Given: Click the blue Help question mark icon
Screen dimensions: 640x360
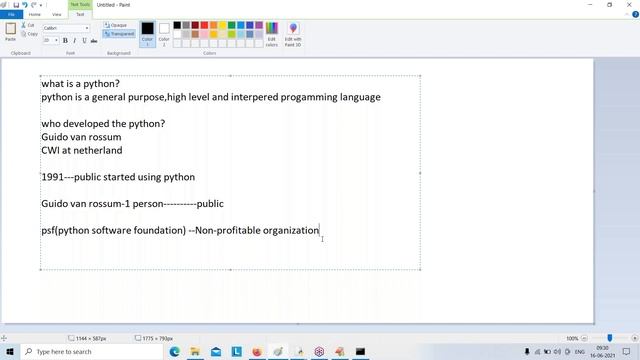Looking at the screenshot, I should pos(636,14).
